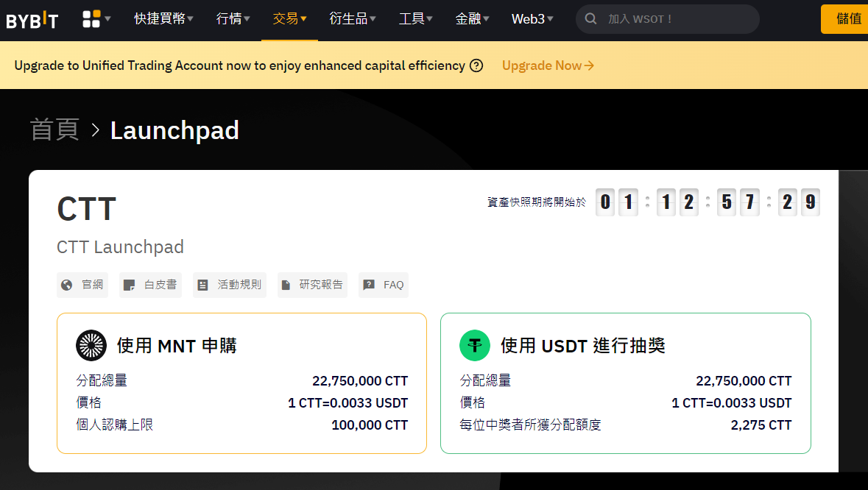The height and width of the screenshot is (490, 868).
Task: Expand the 行情 dropdown menu
Action: point(233,19)
